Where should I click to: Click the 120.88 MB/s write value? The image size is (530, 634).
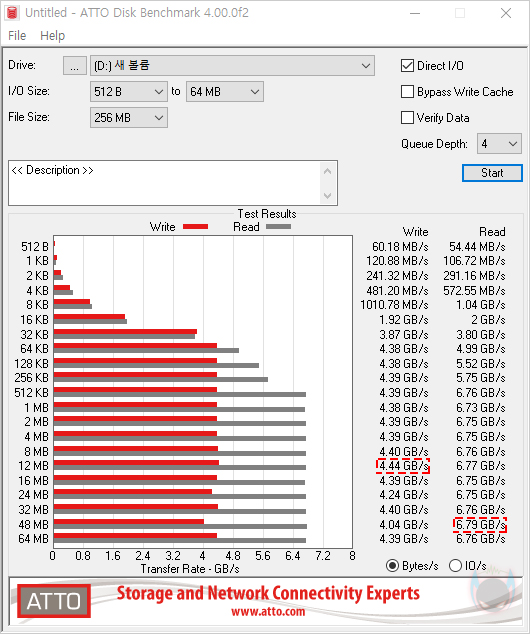397,261
